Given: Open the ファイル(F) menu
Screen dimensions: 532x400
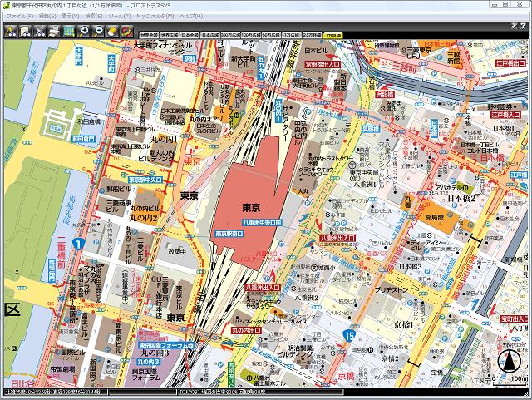Looking at the screenshot, I should click(x=20, y=16).
